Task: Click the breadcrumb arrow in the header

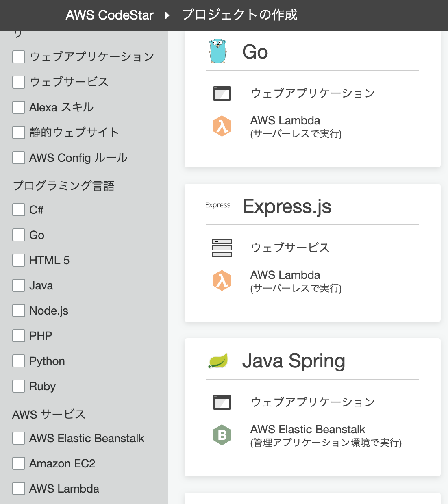Action: 168,15
